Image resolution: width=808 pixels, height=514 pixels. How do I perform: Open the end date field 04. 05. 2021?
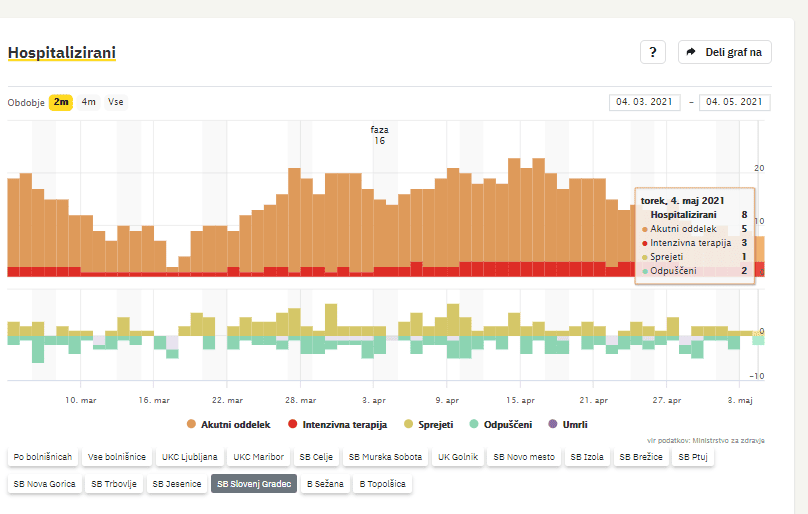click(x=735, y=102)
